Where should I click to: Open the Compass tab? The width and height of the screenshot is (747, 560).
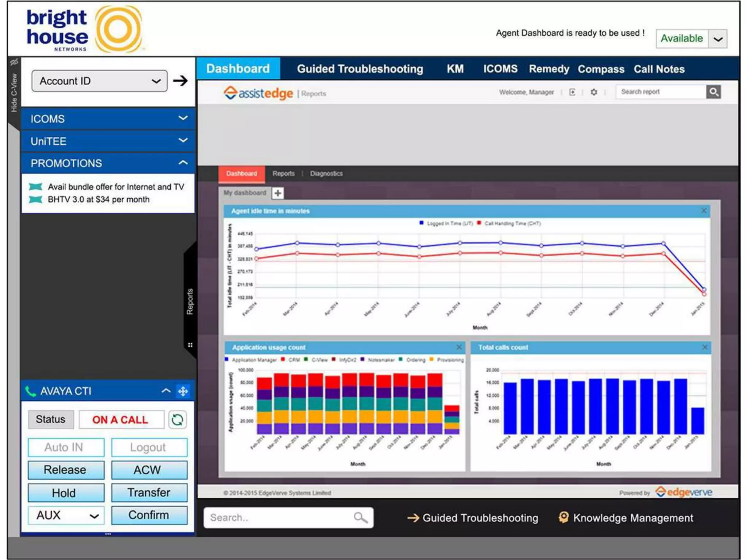601,69
